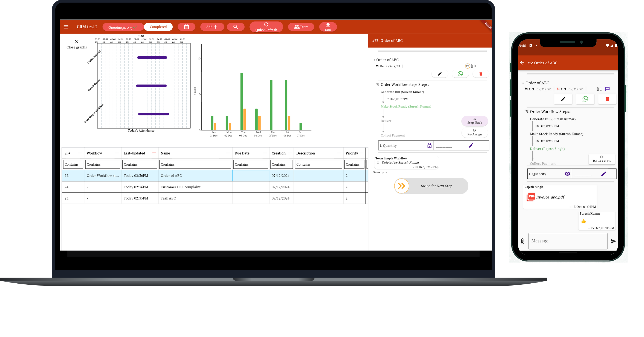This screenshot has width=644, height=337.
Task: Click the 'Make Stock Ready (Suresh Kumar)' step on laptop
Action: click(x=406, y=106)
